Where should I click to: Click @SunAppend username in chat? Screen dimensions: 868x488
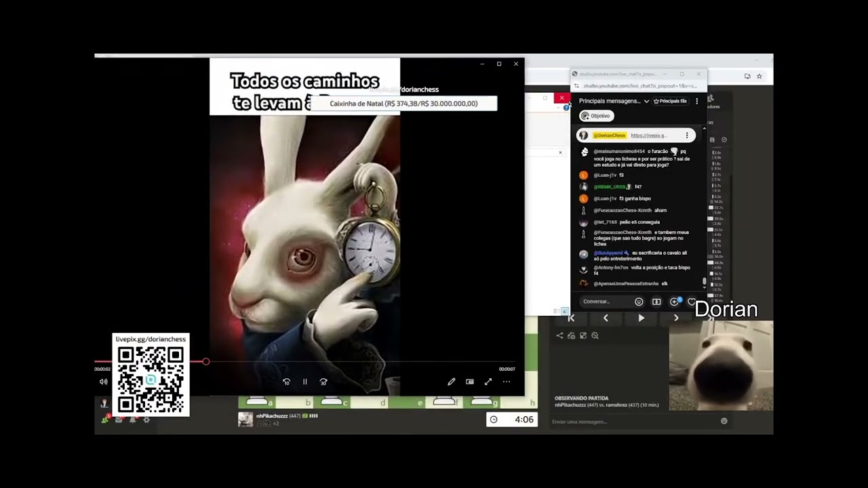tap(609, 253)
